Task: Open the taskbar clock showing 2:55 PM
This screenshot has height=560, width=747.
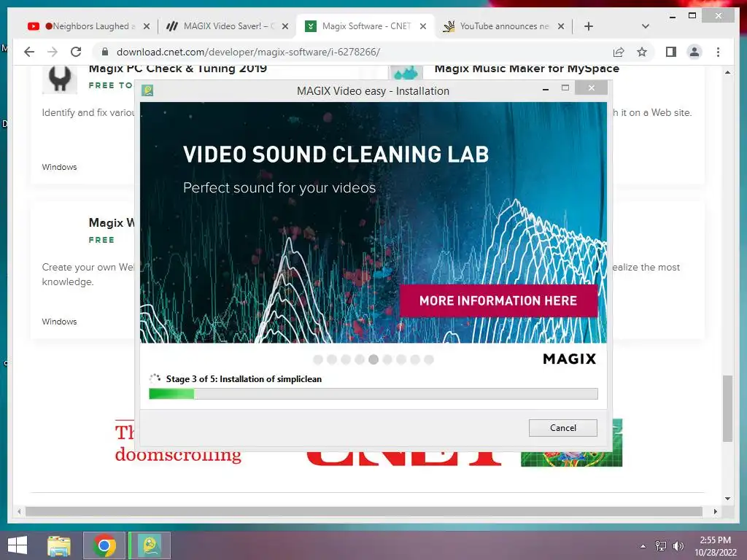Action: (715, 546)
